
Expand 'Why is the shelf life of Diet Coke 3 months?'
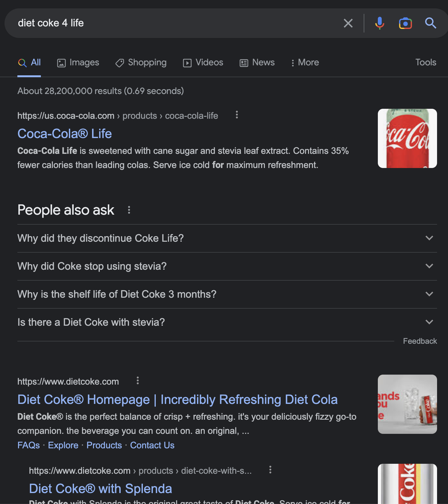tap(227, 294)
